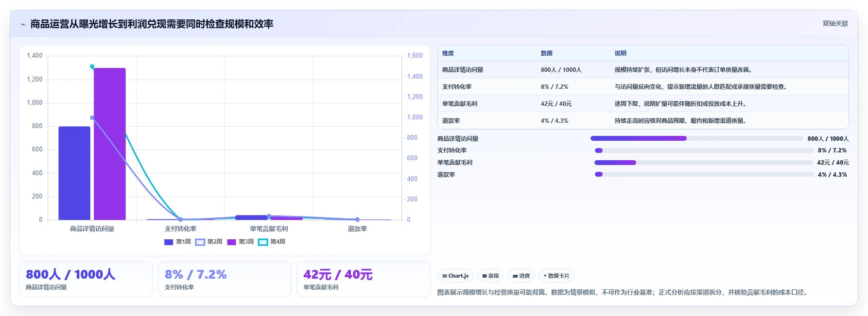Screen dimensions: 868x316
Task: Click the 说明 table column header
Action: coord(621,53)
